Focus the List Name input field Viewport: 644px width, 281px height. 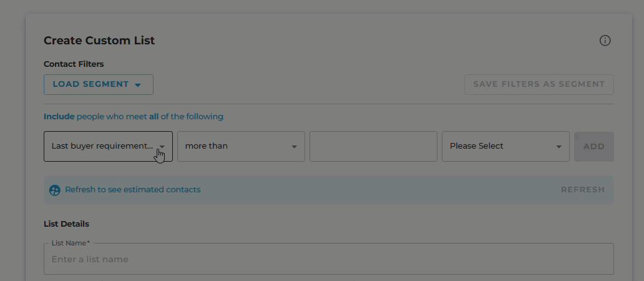click(329, 259)
